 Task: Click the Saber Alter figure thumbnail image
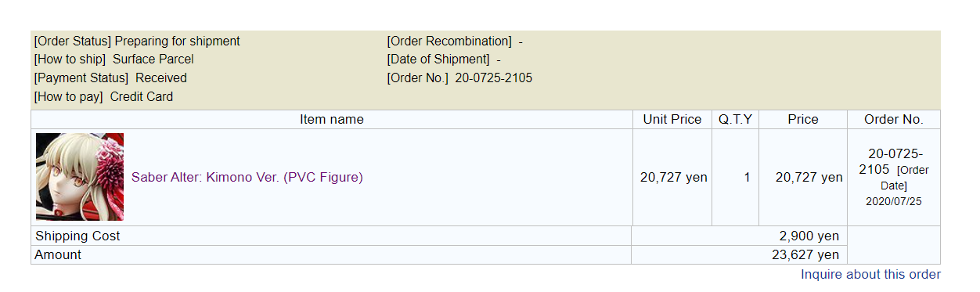coord(80,177)
